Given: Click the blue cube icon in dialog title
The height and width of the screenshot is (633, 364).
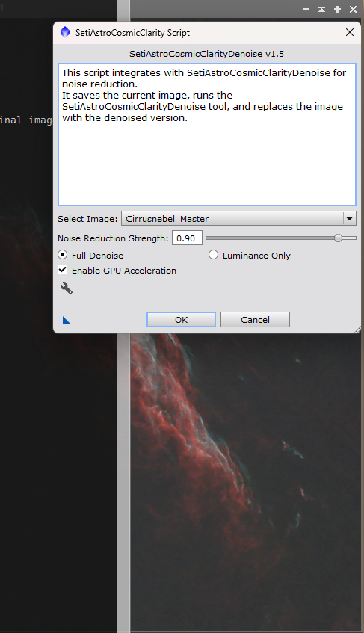Looking at the screenshot, I should coord(65,32).
